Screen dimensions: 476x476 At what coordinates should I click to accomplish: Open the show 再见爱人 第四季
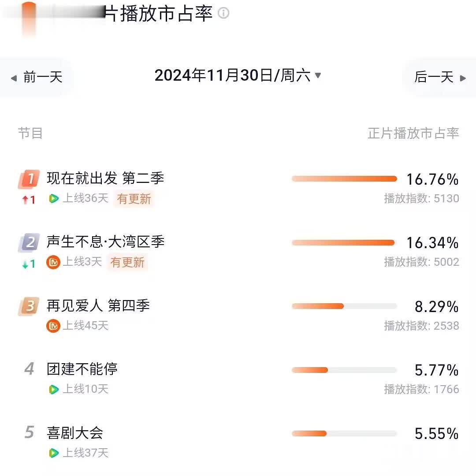click(x=98, y=305)
